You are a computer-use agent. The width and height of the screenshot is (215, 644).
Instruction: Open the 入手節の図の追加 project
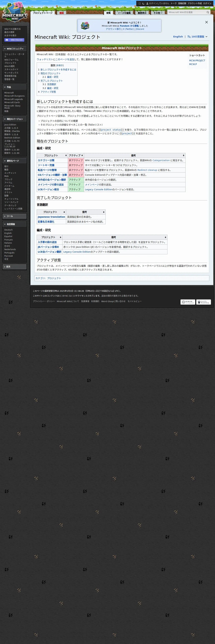click(x=47, y=242)
